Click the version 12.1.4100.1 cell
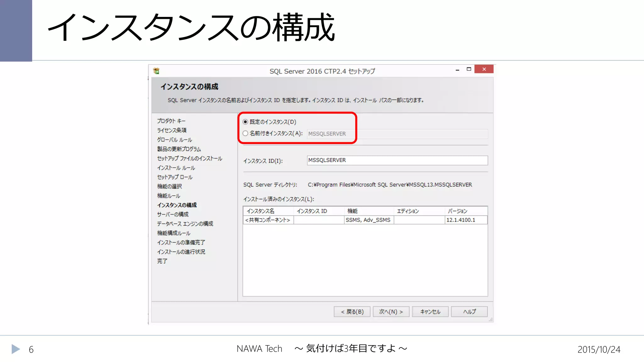This screenshot has width=644, height=362. (466, 220)
